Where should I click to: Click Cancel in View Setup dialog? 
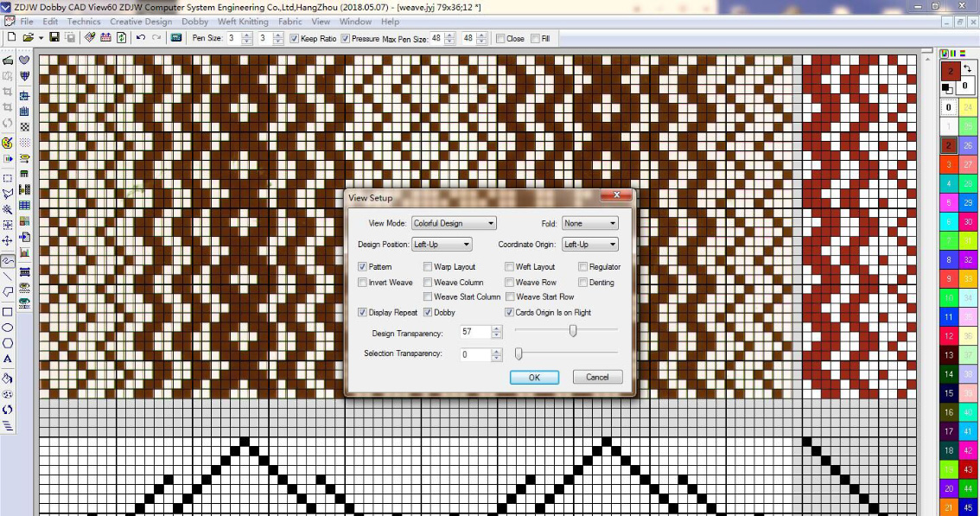(597, 377)
